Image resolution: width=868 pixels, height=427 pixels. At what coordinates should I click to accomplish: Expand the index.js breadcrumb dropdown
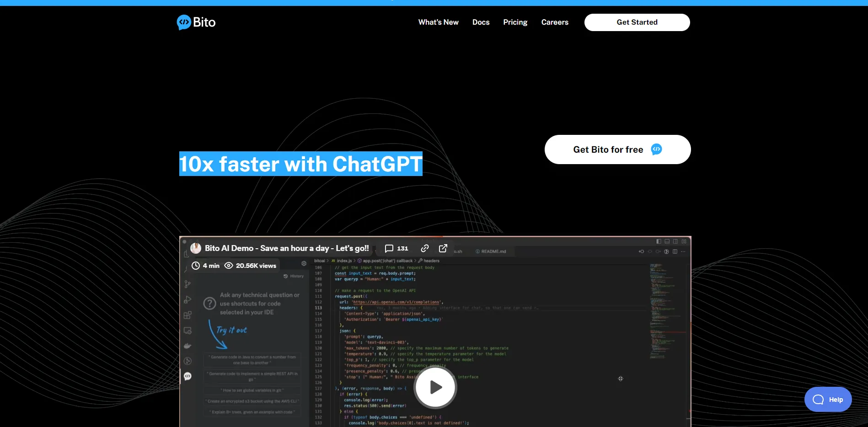coord(344,261)
